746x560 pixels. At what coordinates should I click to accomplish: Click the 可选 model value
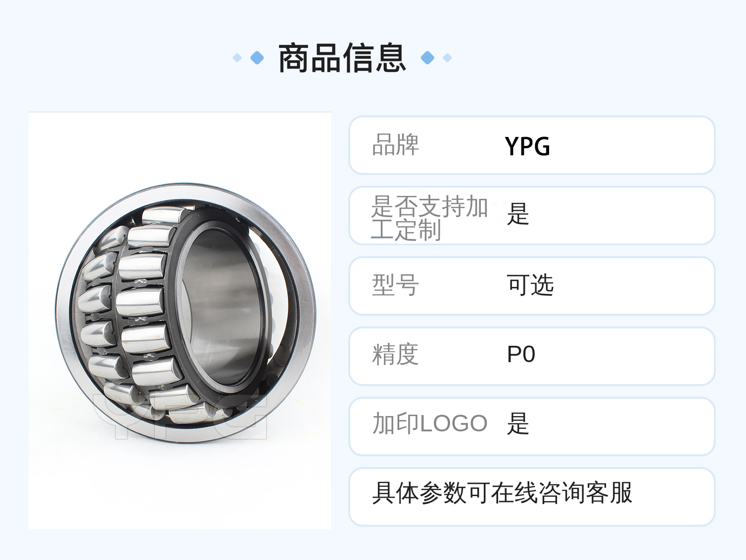530,285
